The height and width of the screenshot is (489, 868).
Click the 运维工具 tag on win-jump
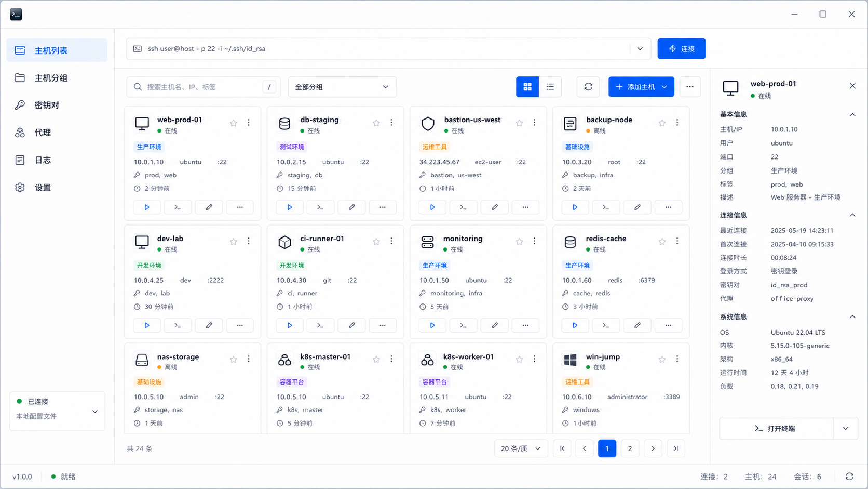click(x=577, y=382)
